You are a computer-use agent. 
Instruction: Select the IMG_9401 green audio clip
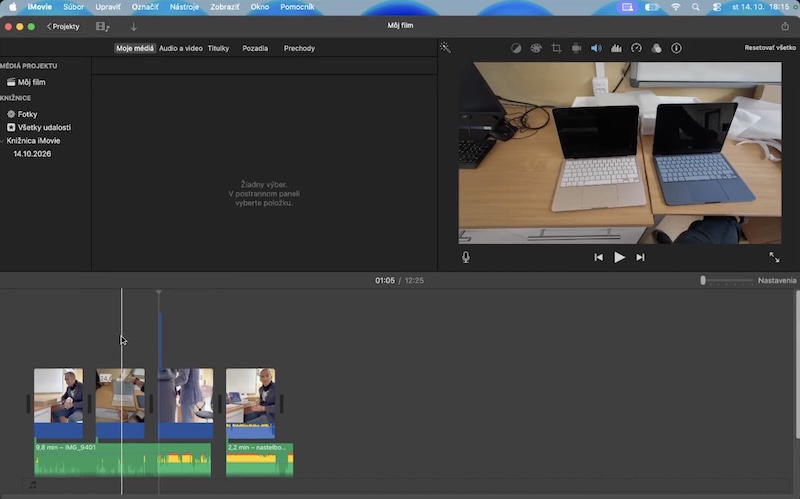122,460
